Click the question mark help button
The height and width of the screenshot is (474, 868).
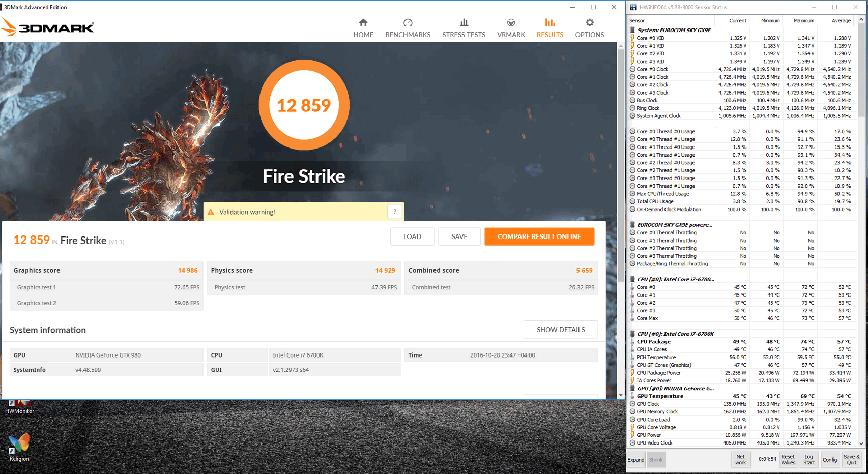[x=395, y=212]
